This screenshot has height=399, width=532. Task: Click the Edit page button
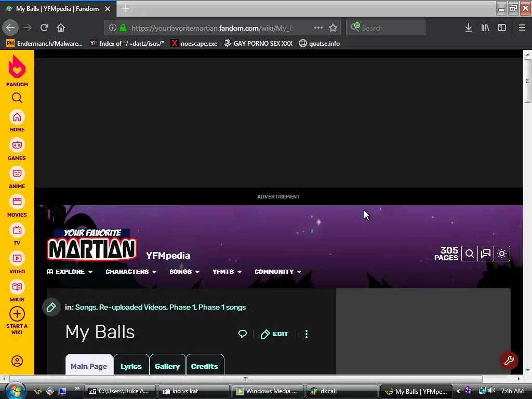[x=274, y=334]
